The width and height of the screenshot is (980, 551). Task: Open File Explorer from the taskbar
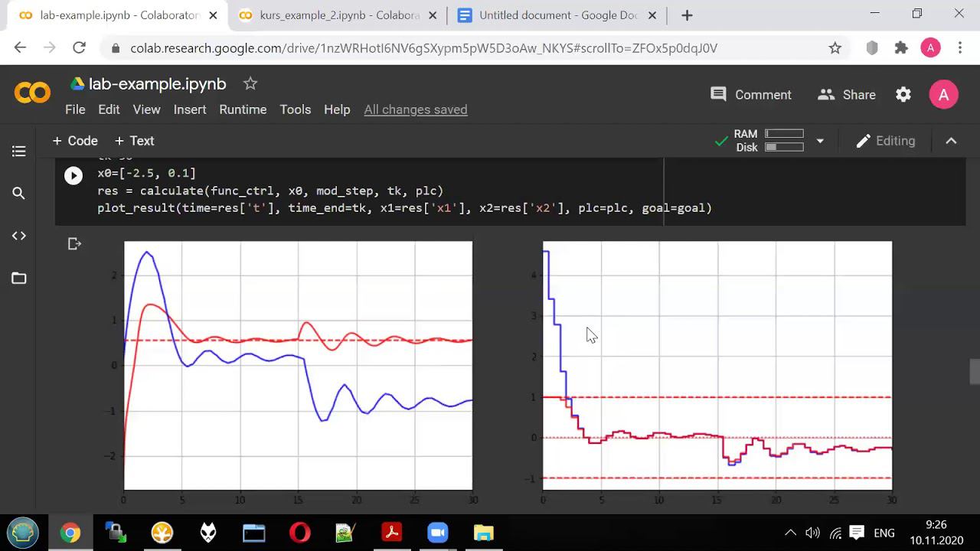click(x=484, y=533)
